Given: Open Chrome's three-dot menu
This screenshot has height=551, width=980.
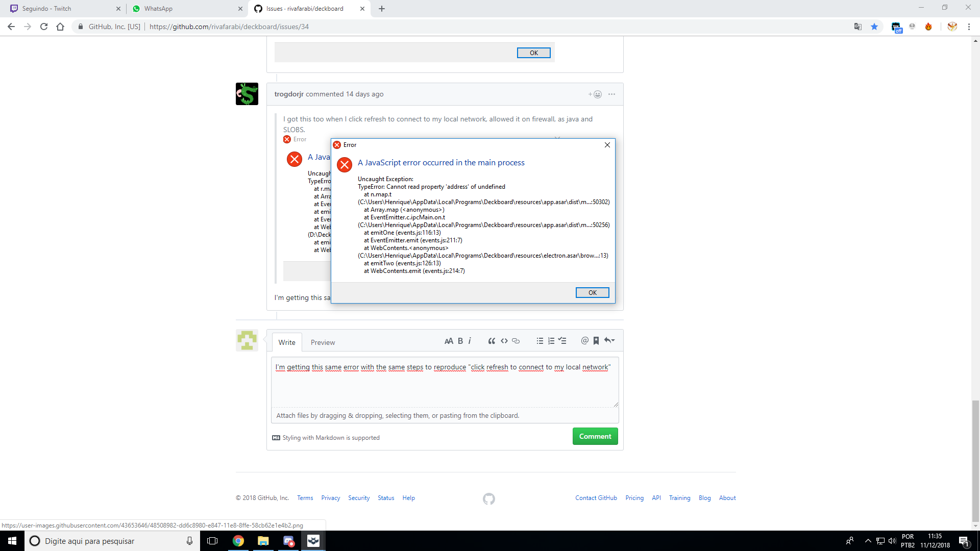Looking at the screenshot, I should click(969, 26).
